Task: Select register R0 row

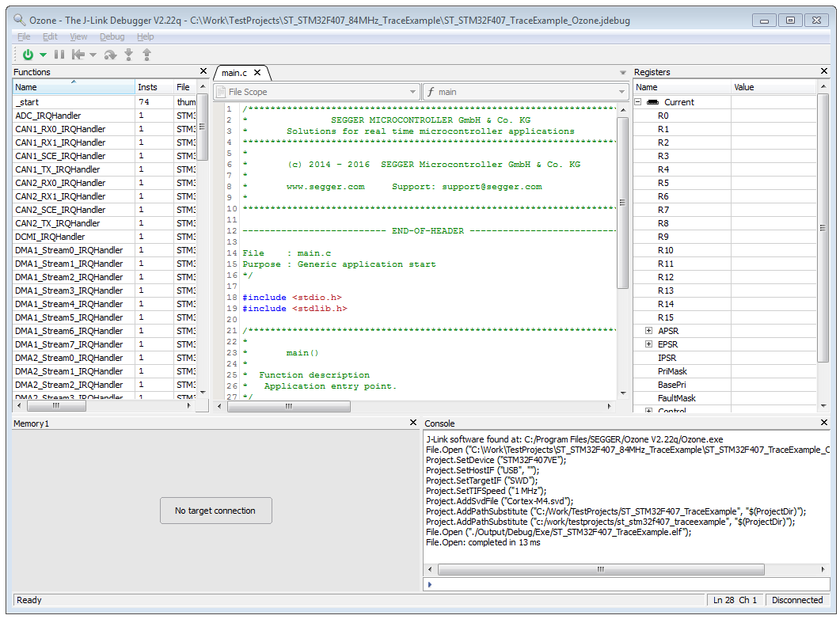Action: 725,116
